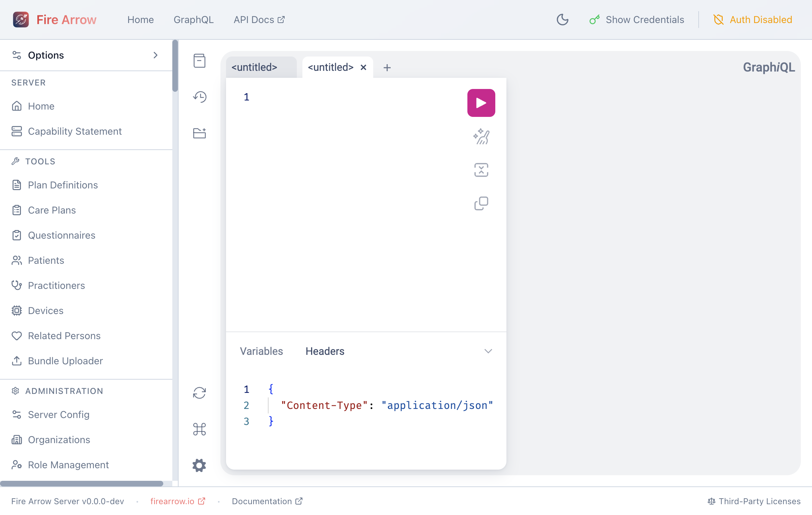This screenshot has height=515, width=812.
Task: Execute the GraphQL query with the play button
Action: [x=481, y=103]
